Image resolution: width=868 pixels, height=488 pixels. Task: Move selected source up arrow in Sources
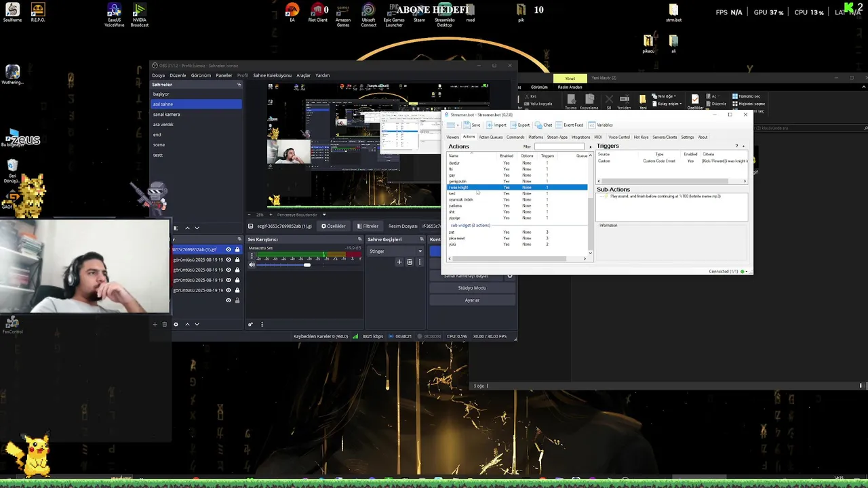pos(187,324)
